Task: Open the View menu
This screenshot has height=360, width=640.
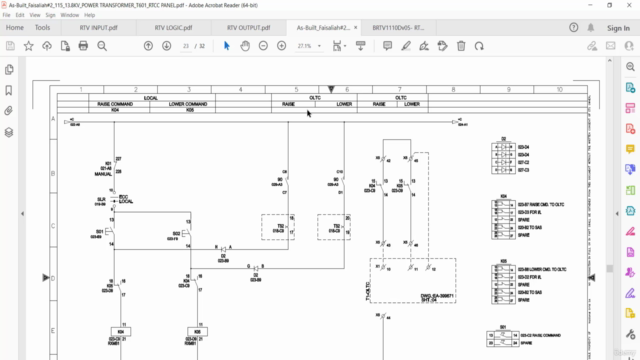Action: (x=35, y=15)
